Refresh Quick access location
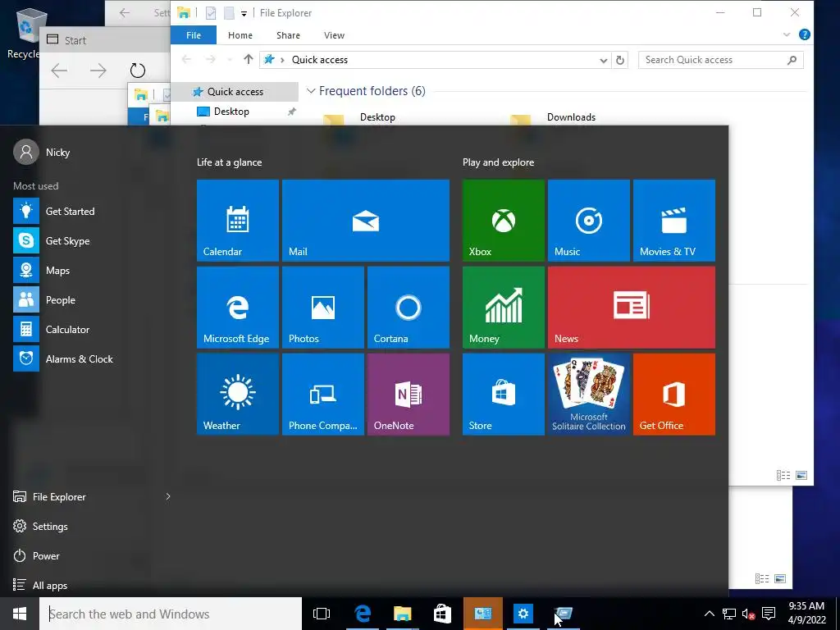The image size is (840, 630). click(x=620, y=60)
